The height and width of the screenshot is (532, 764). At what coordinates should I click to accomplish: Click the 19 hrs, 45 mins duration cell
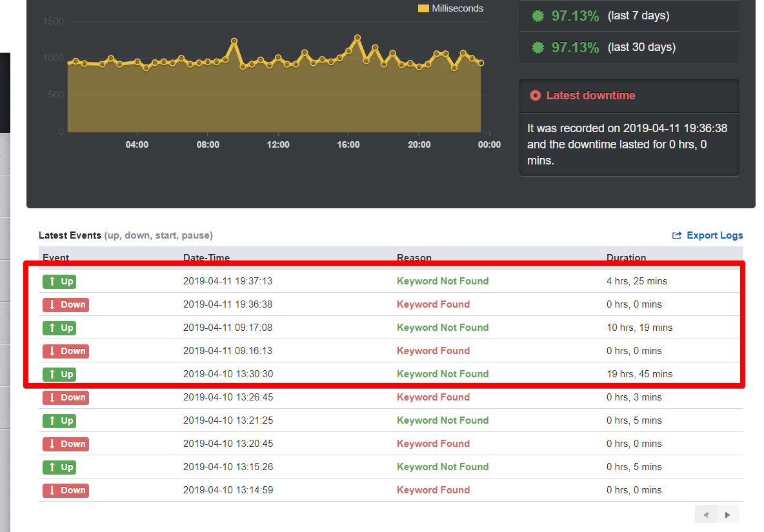point(639,374)
